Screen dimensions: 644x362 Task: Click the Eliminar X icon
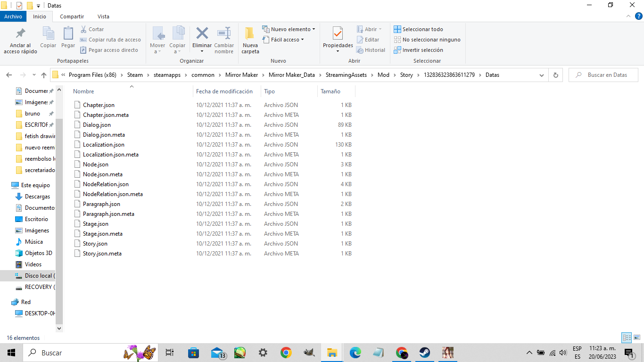pos(202,33)
